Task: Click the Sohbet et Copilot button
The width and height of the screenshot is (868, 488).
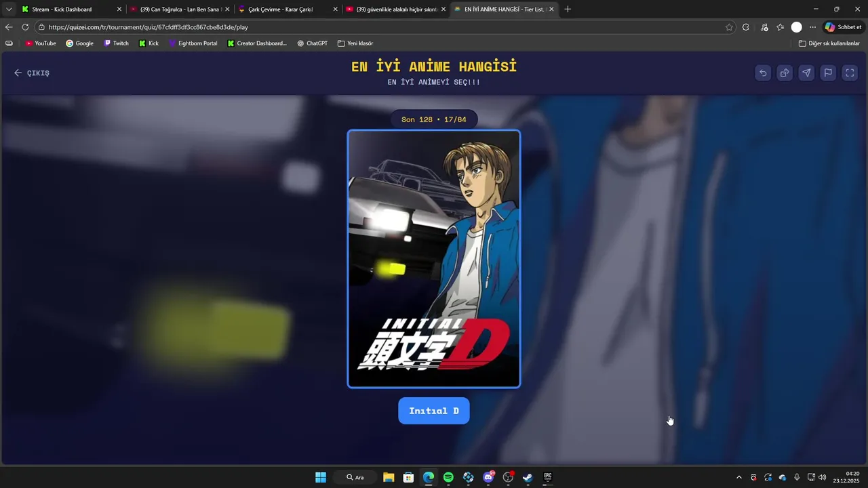Action: pos(843,27)
